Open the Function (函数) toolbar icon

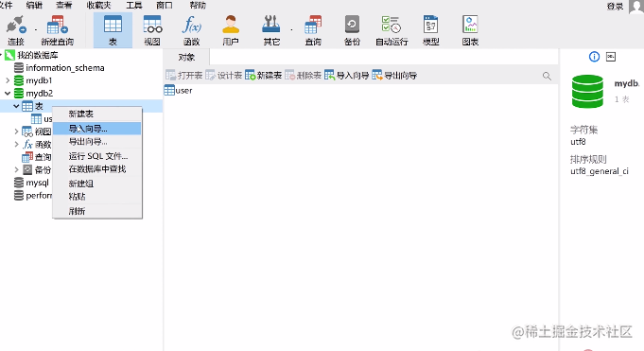[x=191, y=30]
